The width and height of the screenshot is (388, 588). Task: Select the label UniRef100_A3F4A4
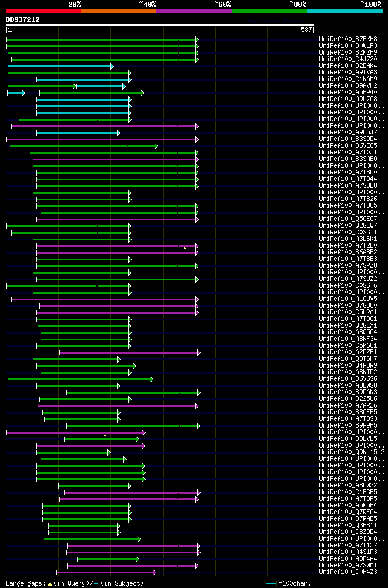(348, 559)
